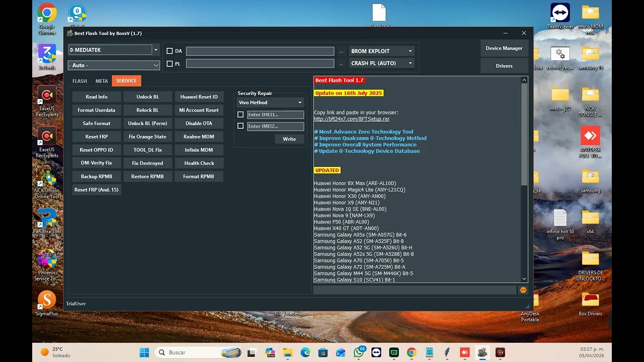Click the Huawei Reset ID button
Image resolution: width=644 pixels, height=362 pixels.
pos(199,97)
